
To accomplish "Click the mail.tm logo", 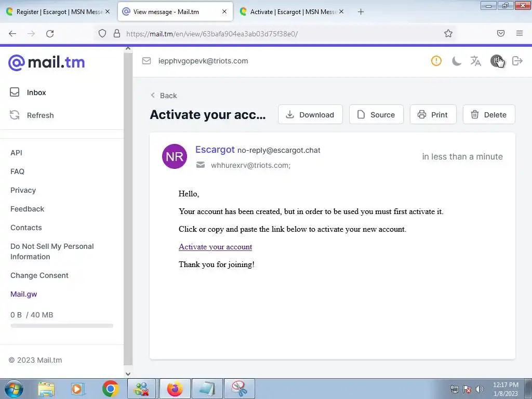I will point(46,62).
